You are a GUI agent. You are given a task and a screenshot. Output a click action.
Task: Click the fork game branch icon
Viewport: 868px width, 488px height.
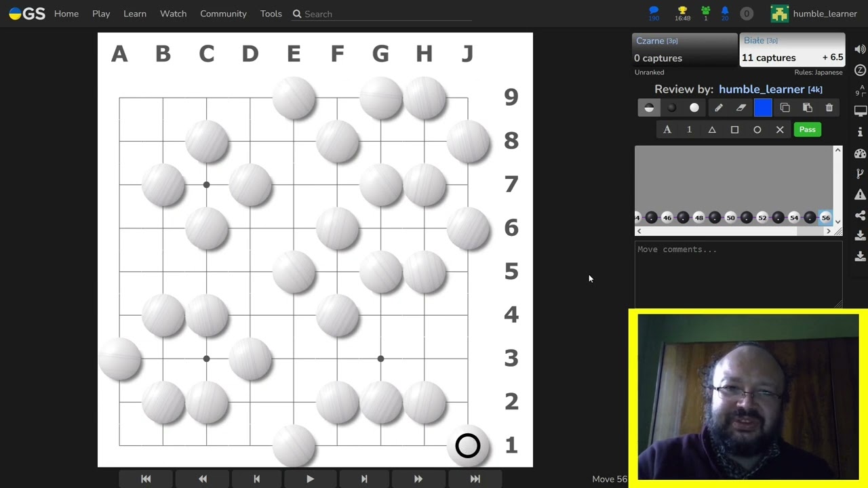tap(860, 174)
